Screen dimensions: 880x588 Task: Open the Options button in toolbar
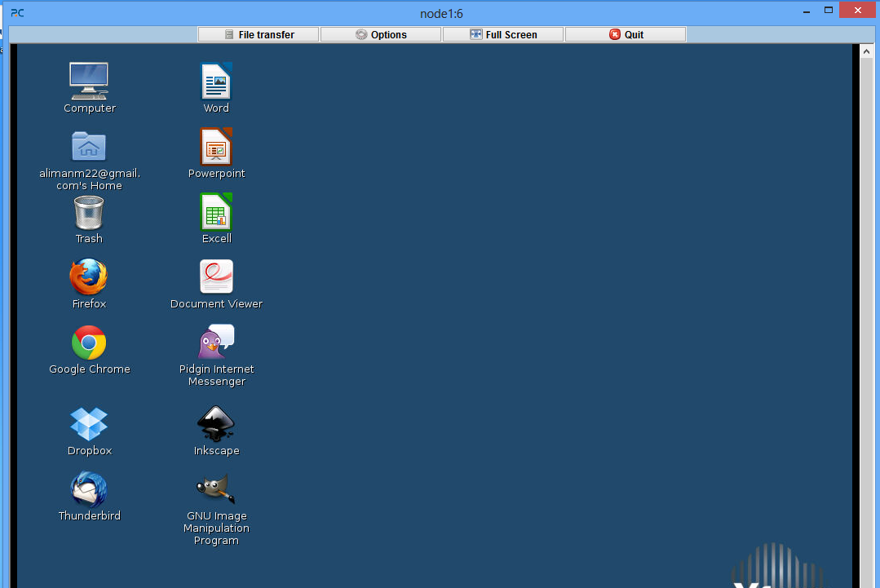pos(381,34)
